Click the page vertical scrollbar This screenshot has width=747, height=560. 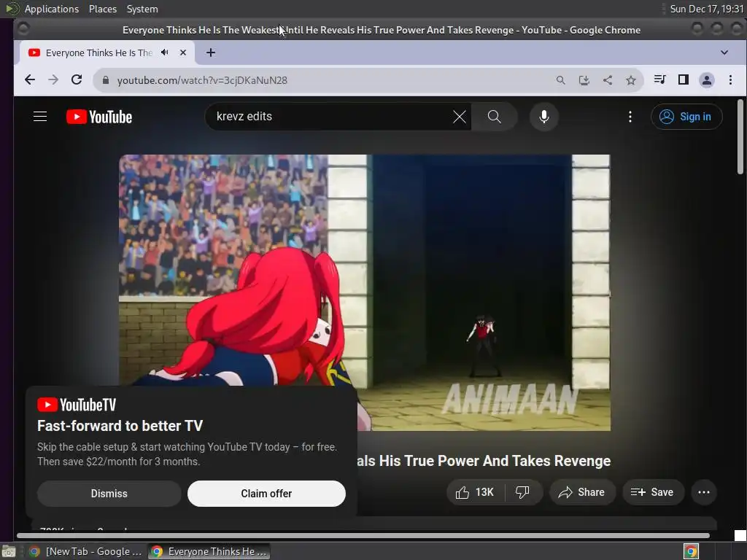(740, 137)
